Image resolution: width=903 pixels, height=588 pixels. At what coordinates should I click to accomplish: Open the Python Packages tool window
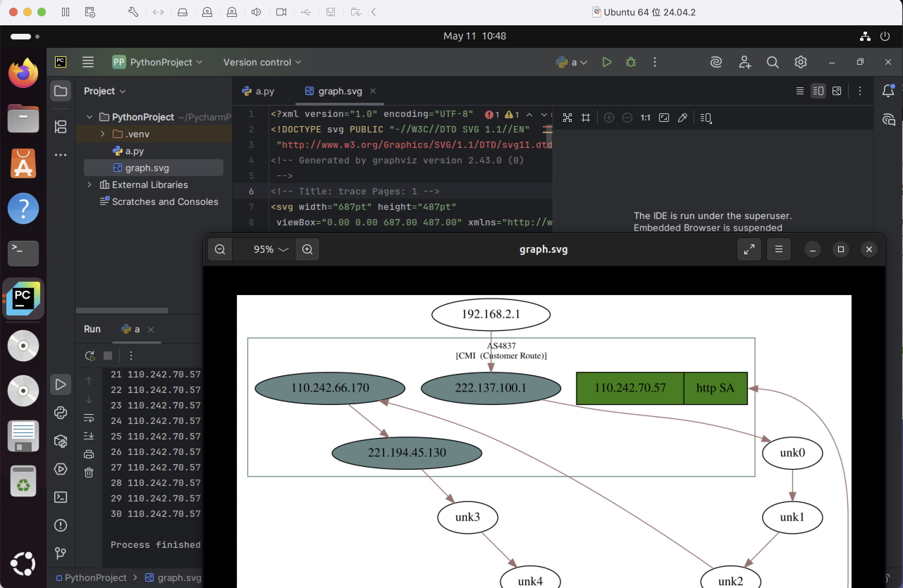pyautogui.click(x=61, y=441)
